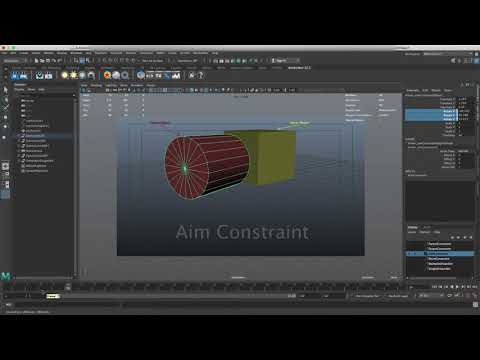Select the lasso tool in toolbox

coord(5,99)
